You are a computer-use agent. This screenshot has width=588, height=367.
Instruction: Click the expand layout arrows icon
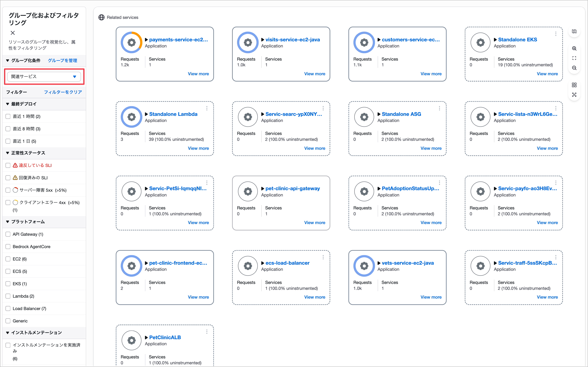(574, 95)
